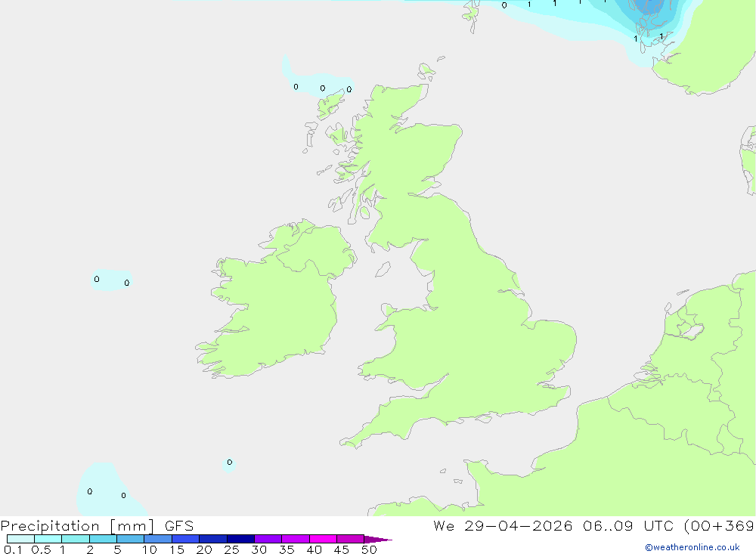
Task: Click the legend value label '2'
Action: click(x=90, y=549)
